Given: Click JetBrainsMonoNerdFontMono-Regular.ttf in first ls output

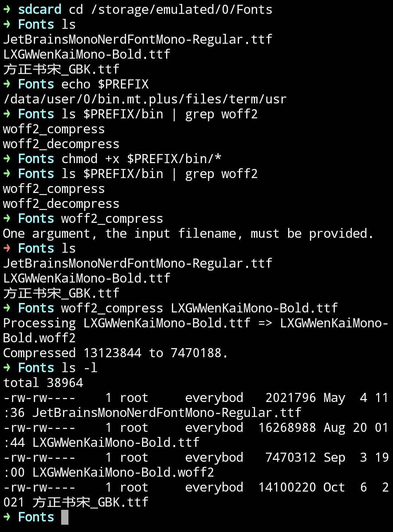Looking at the screenshot, I should pos(138,39).
